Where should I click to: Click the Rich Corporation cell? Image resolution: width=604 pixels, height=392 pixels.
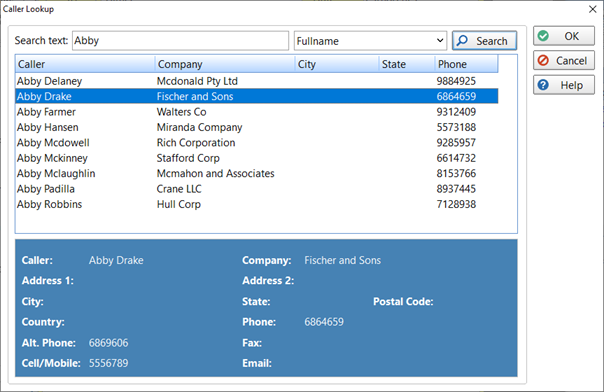[196, 142]
